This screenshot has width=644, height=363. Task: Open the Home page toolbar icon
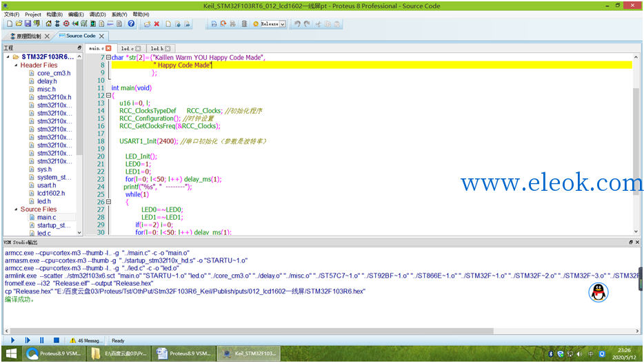pos(48,24)
